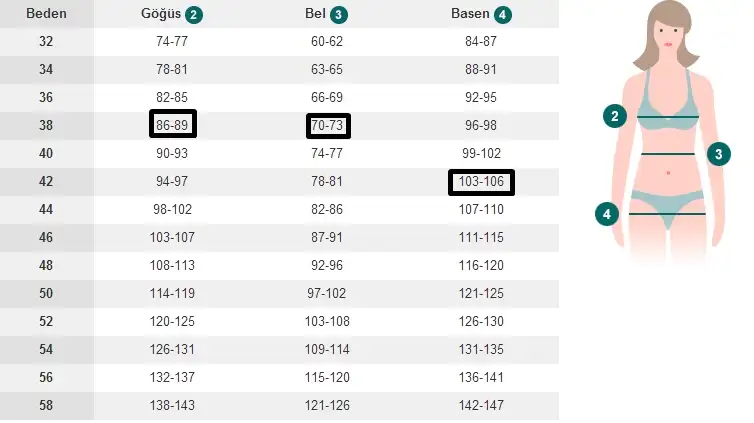754x423 pixels.
Task: Click the 60-62 waist measurement cell
Action: pos(327,42)
